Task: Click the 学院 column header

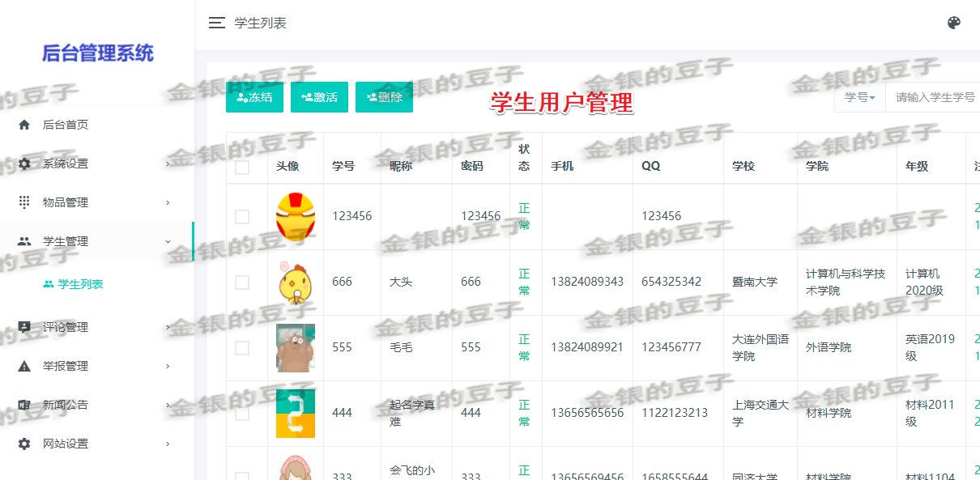Action: tap(817, 166)
